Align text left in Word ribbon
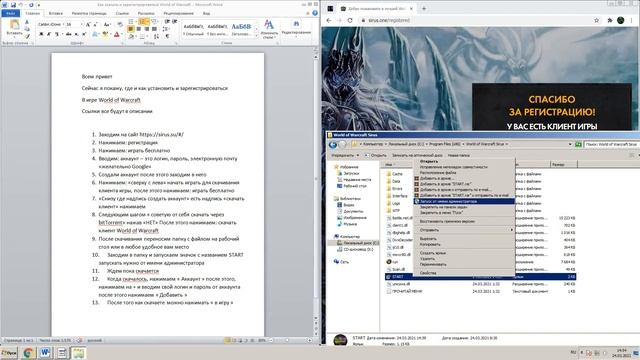Screen dimensions: 640x360 pos(131,29)
